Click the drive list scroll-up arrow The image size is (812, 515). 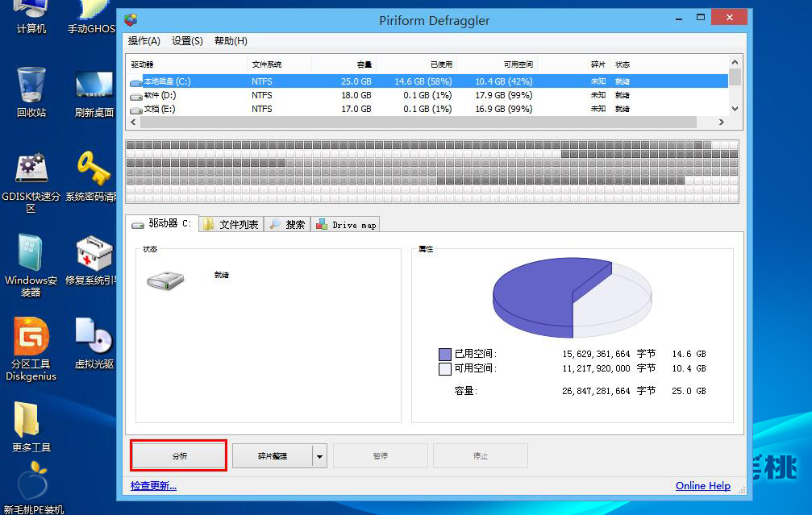coord(735,62)
